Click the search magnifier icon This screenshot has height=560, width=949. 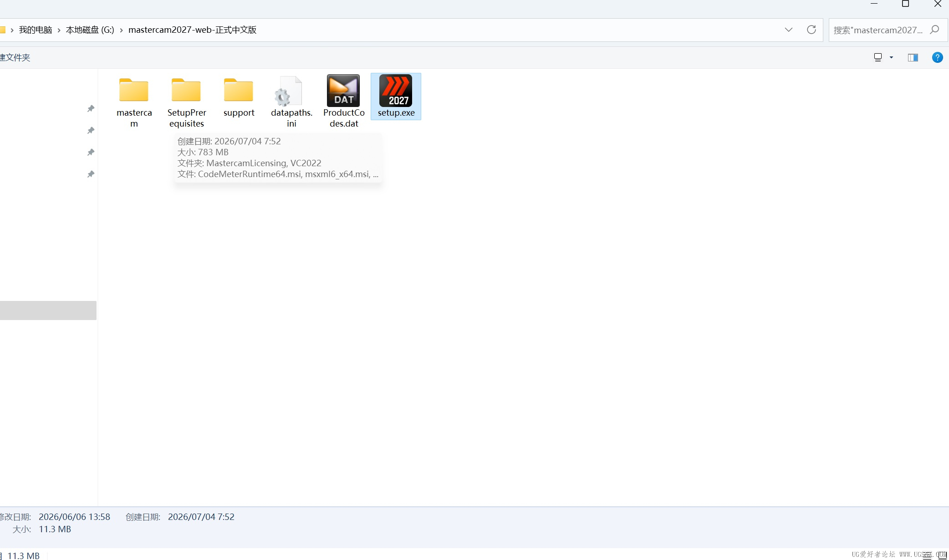click(x=934, y=30)
